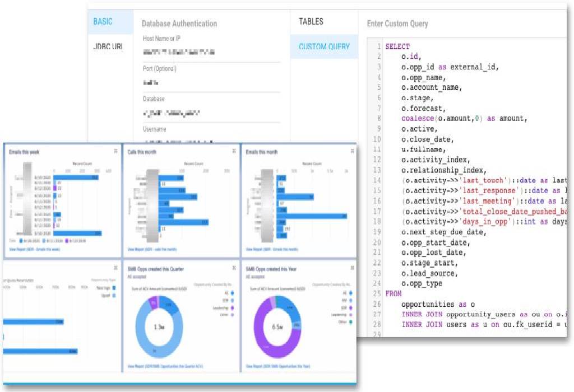The height and width of the screenshot is (392, 574).
Task: Click the Database Authentication heading
Action: tap(179, 24)
